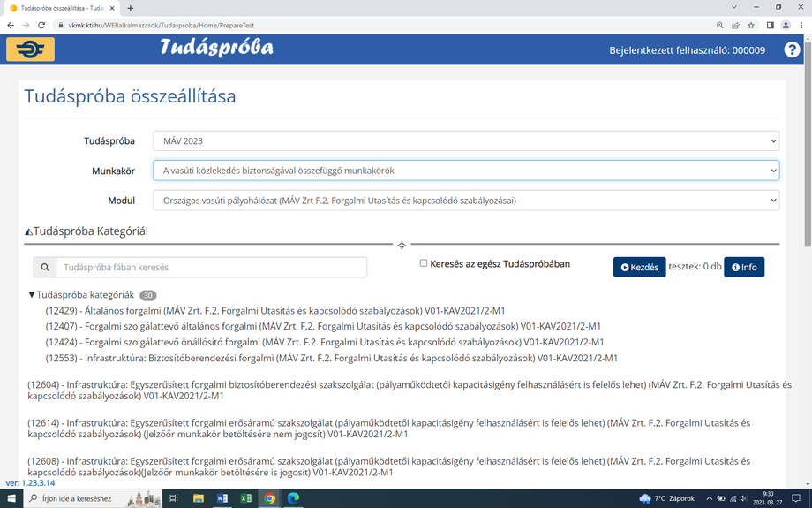Click the search magnifier icon in tree search

[45, 268]
